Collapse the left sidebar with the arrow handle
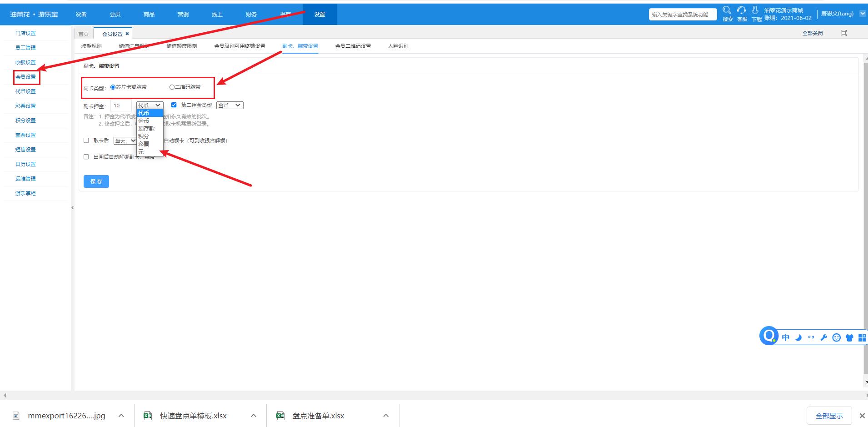The width and height of the screenshot is (868, 427). click(72, 208)
